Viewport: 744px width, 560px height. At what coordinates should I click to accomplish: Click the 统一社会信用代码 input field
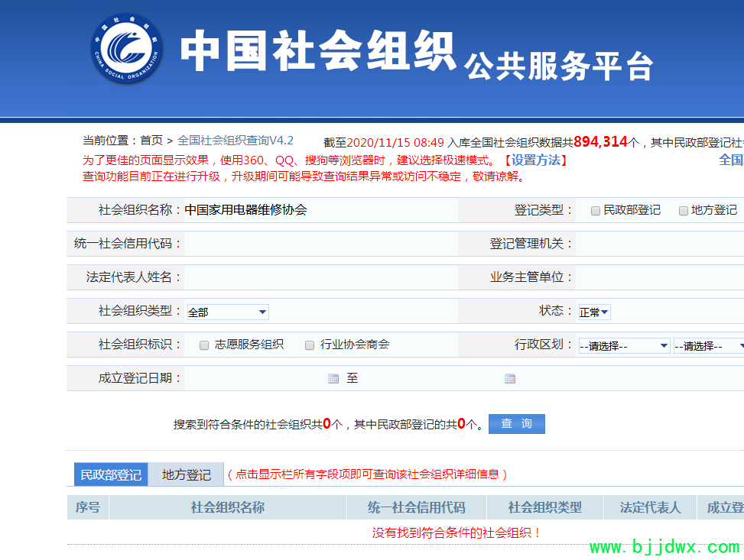[320, 244]
